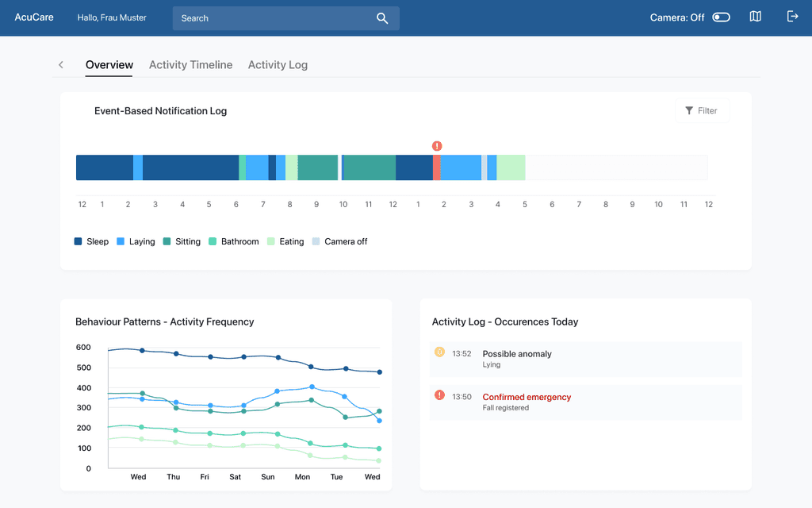This screenshot has height=508, width=812.
Task: Click Wednesday's last dark blue data point
Action: [x=380, y=371]
